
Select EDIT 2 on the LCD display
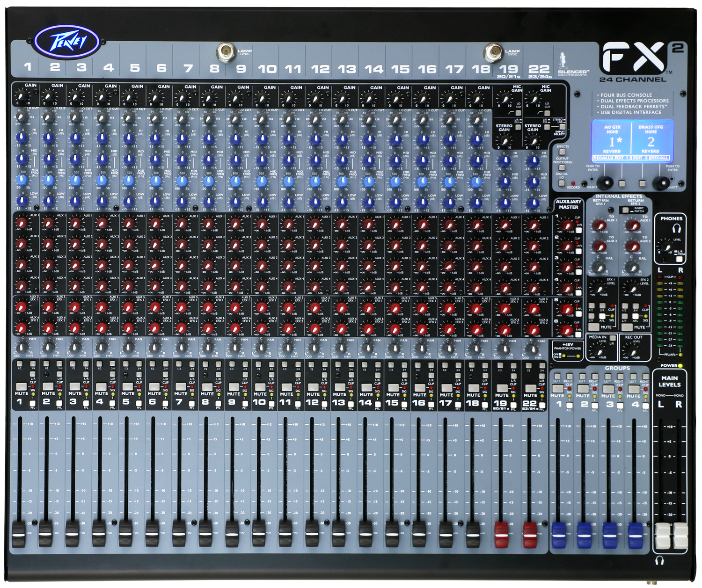(x=640, y=158)
